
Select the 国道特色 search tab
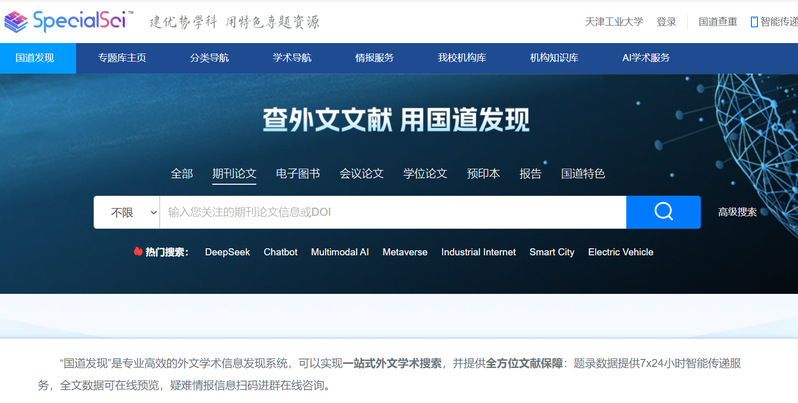[x=583, y=173]
